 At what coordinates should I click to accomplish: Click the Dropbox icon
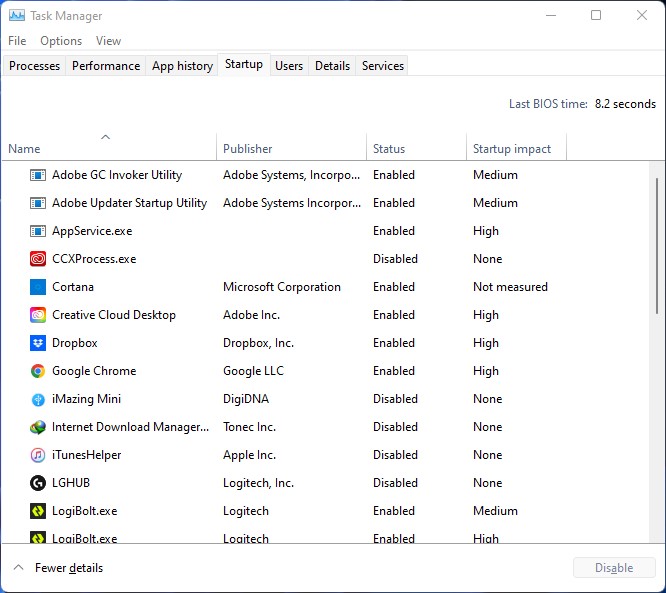click(38, 343)
